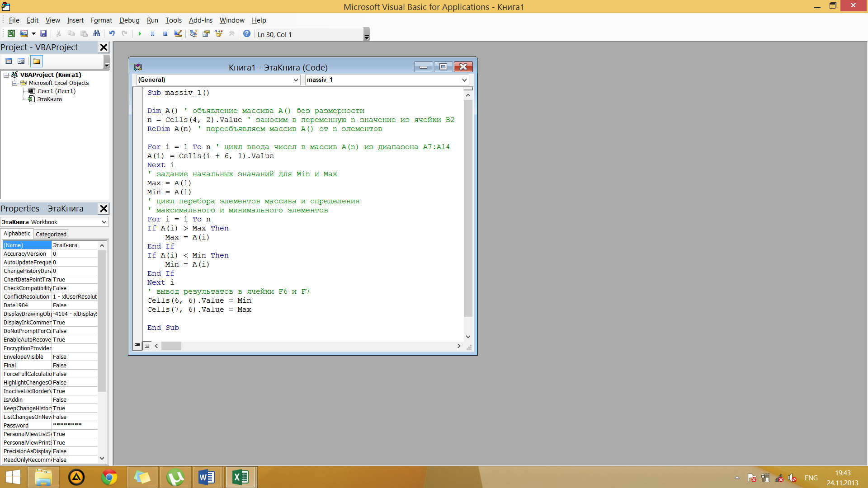Open the Insert object dropdown arrow
This screenshot has height=488, width=868.
[x=33, y=33]
